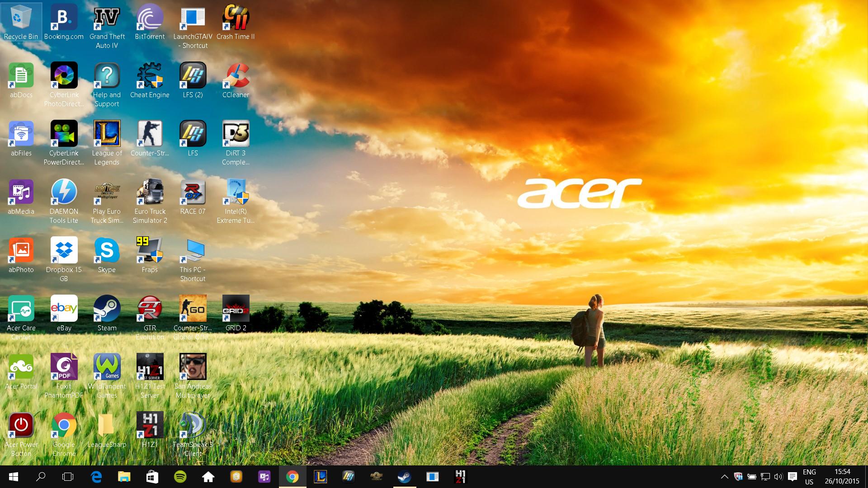Open the San Andreas Multiplayer desktop icon
This screenshot has height=488, width=868.
coord(193,376)
